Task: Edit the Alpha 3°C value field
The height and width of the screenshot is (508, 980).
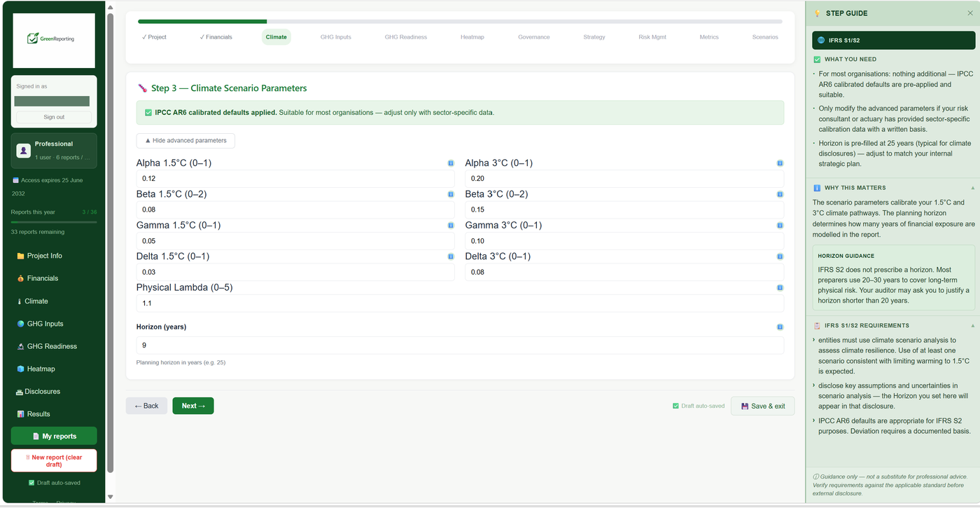Action: 624,179
